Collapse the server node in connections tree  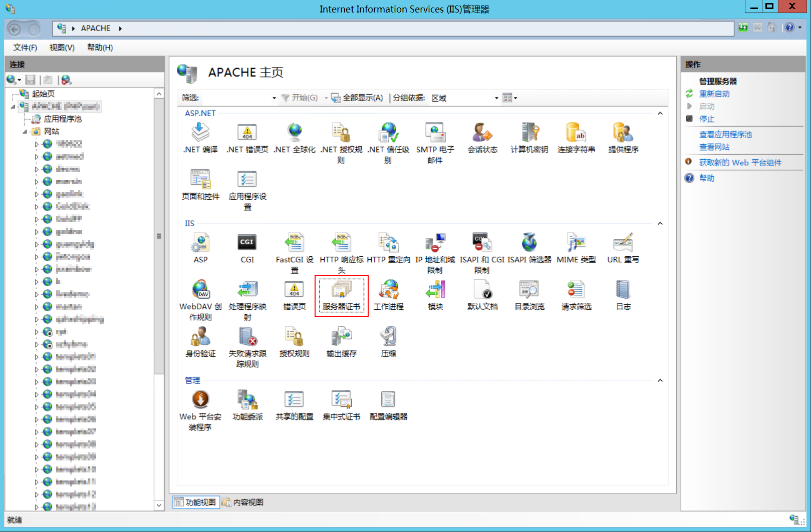tap(13, 107)
